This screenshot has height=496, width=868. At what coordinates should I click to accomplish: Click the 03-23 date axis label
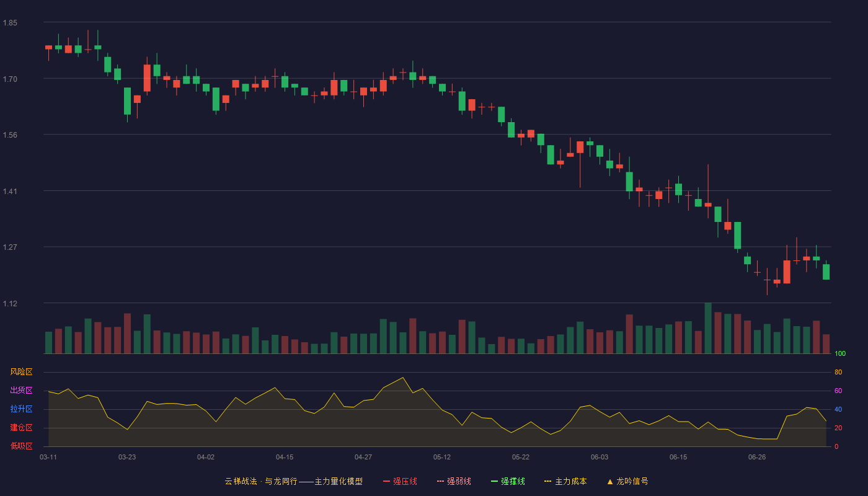click(x=127, y=457)
